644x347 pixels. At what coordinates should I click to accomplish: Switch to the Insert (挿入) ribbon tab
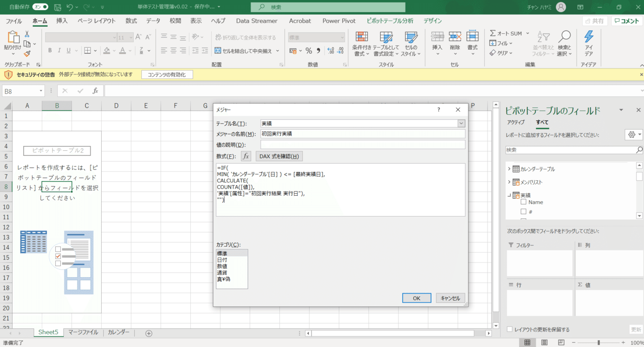[x=62, y=21]
